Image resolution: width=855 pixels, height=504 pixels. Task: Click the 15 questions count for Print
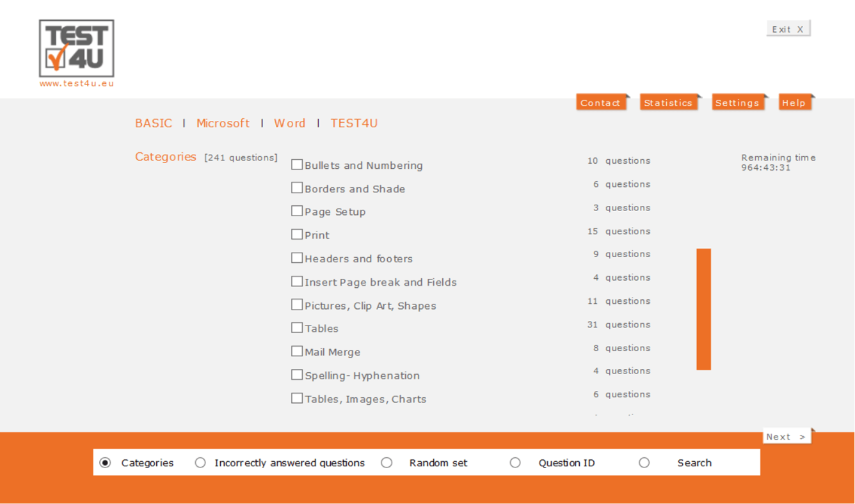(619, 231)
